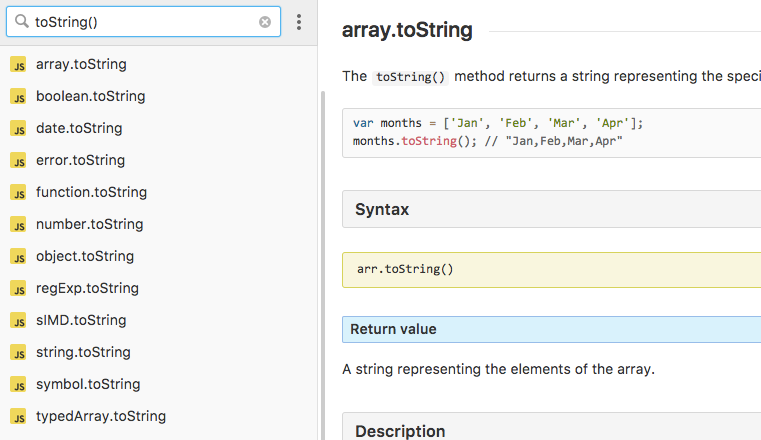Open regExp.toString result
Viewport: 761px width, 440px height.
159,288
